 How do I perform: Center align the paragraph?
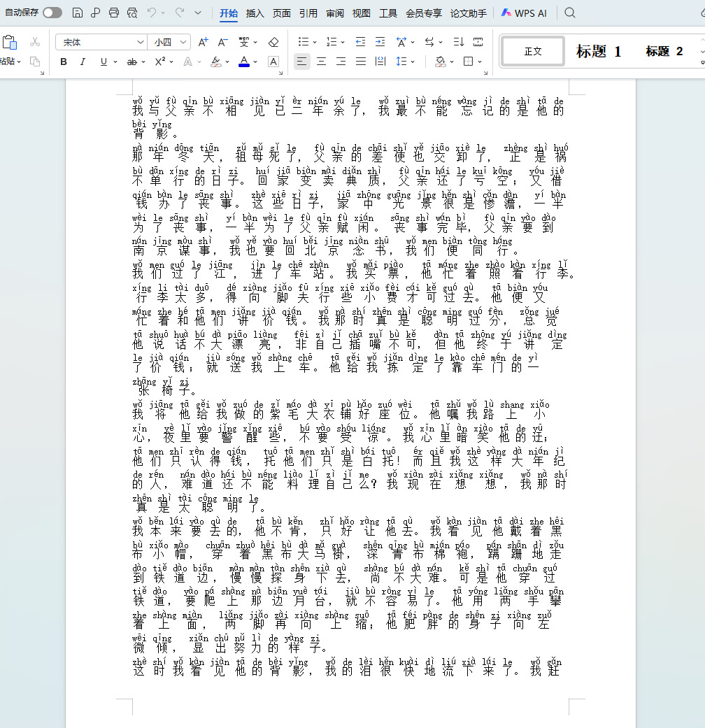(322, 62)
